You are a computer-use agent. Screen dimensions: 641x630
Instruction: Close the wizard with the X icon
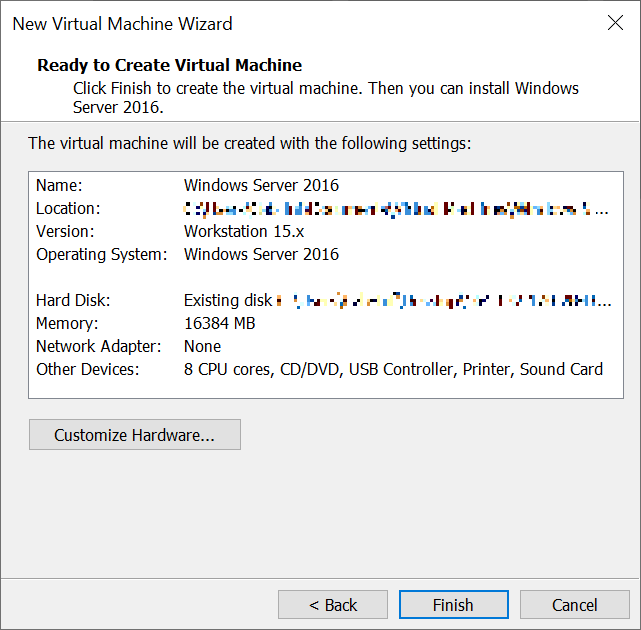coord(615,23)
